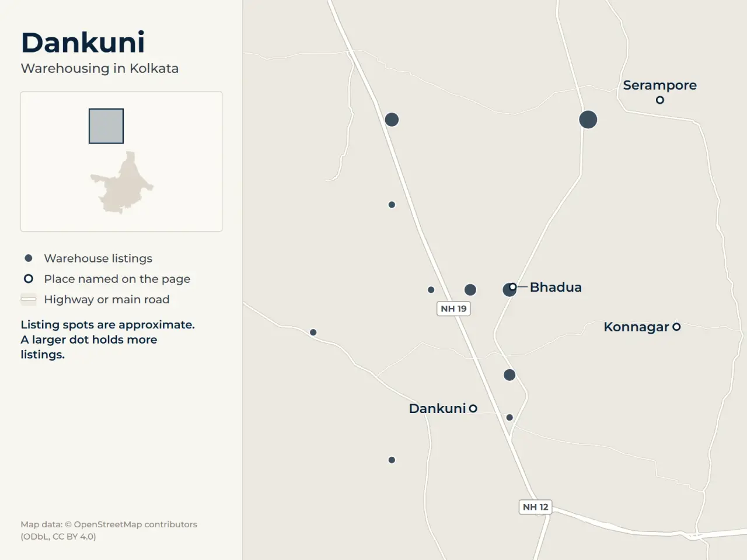This screenshot has height=560, width=747.
Task: Click the Dankuni map label
Action: 438,408
